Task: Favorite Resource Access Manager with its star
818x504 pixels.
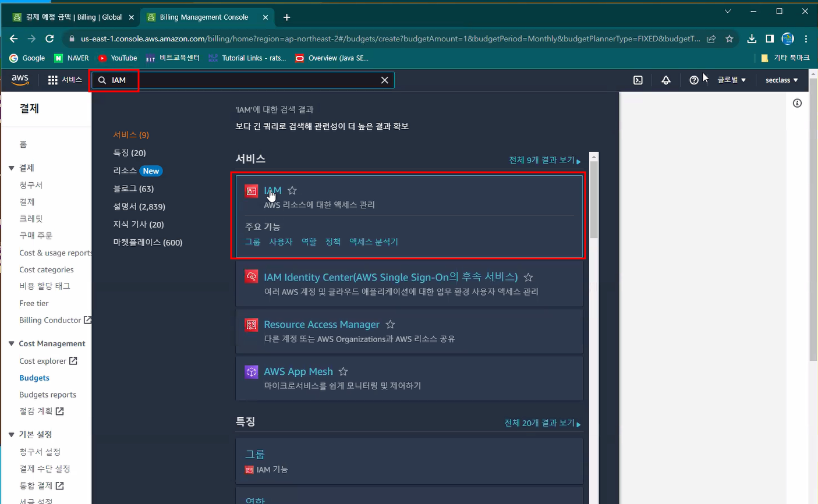Action: [x=390, y=324]
